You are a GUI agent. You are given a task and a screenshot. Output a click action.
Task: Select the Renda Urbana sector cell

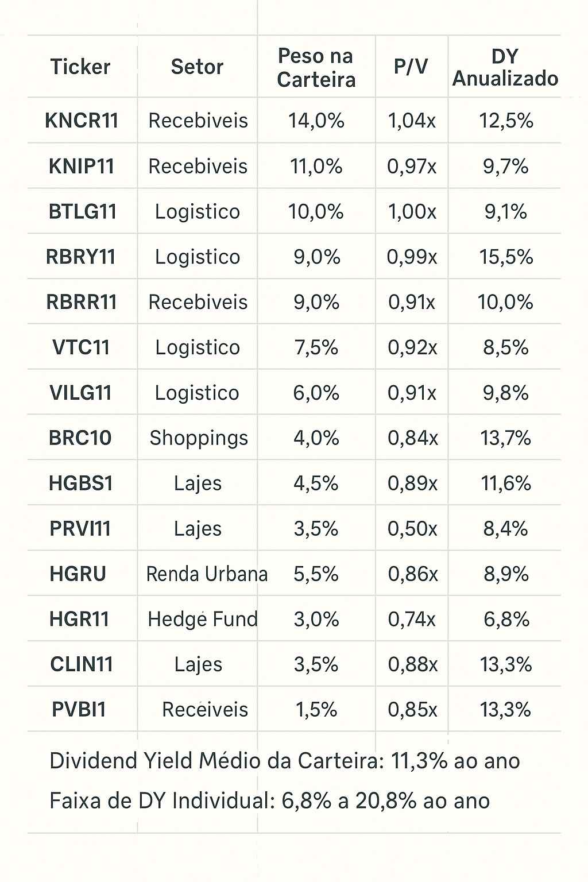click(207, 574)
